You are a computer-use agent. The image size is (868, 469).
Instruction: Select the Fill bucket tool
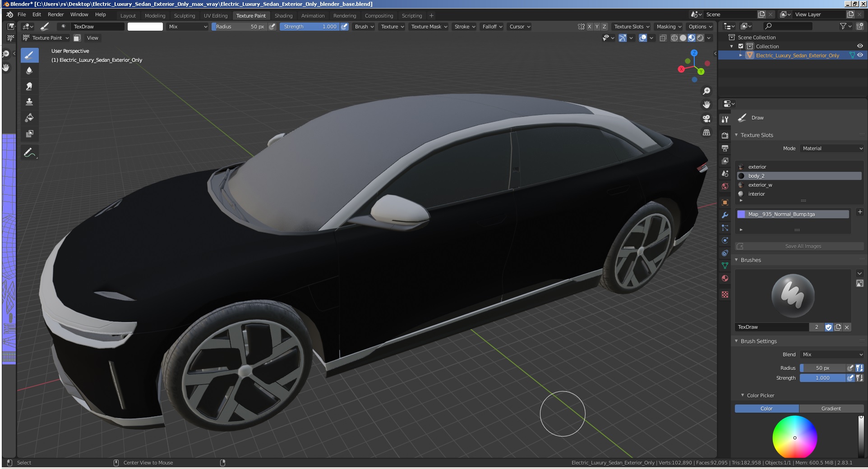pos(29,118)
